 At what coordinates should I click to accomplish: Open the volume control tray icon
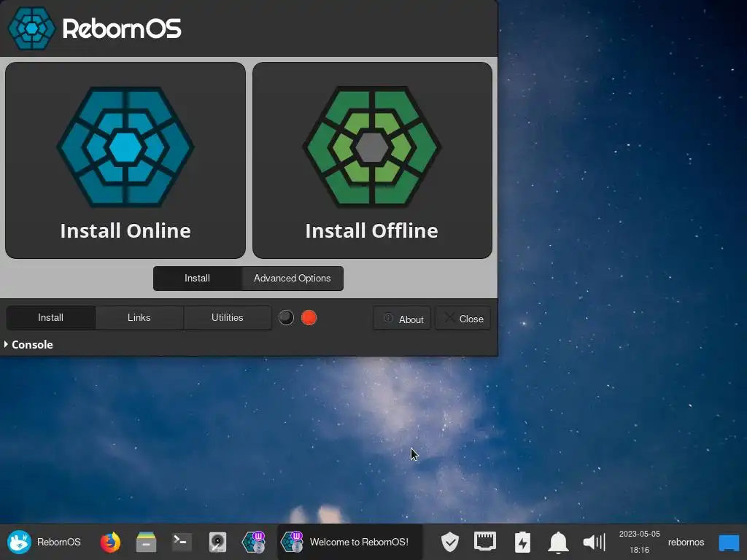(x=594, y=542)
